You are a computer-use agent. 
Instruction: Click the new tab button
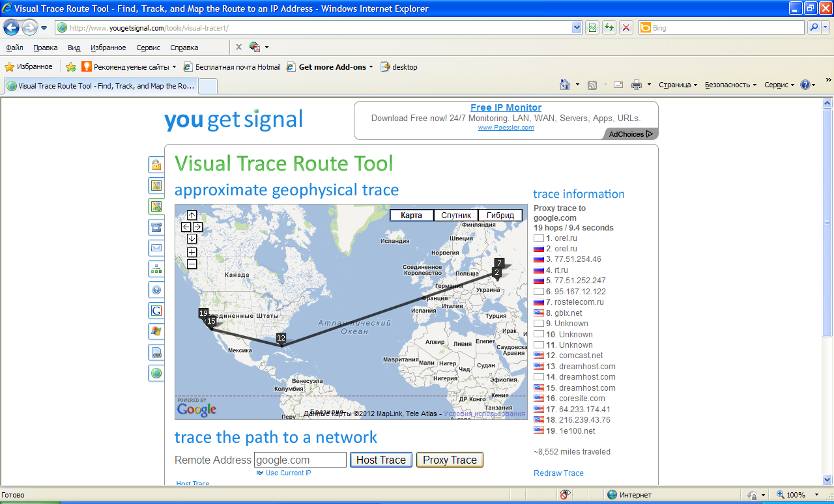(x=208, y=86)
